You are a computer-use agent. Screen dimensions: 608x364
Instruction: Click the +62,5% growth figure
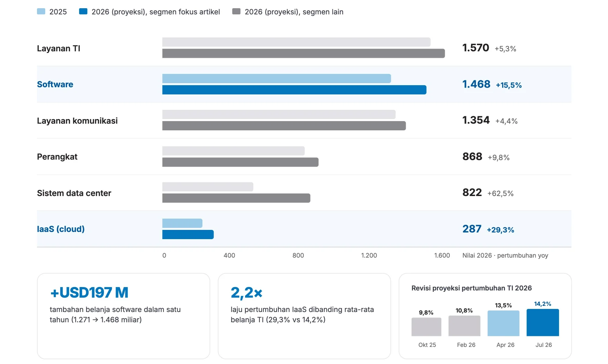point(501,194)
